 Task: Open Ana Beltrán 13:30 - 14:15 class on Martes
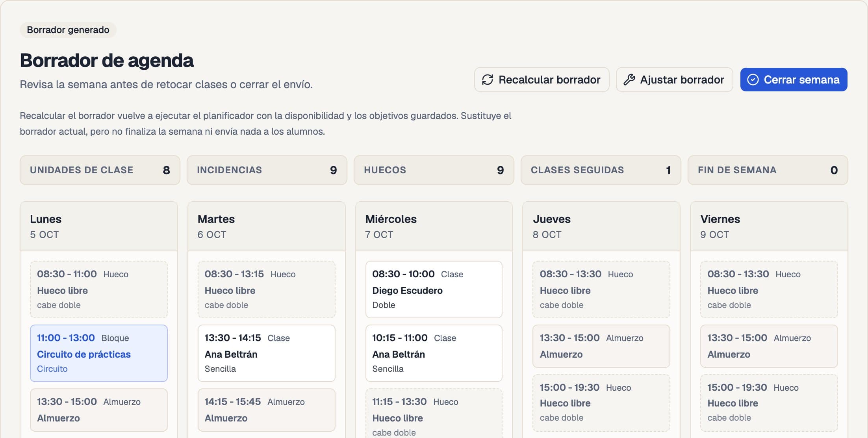pos(267,353)
